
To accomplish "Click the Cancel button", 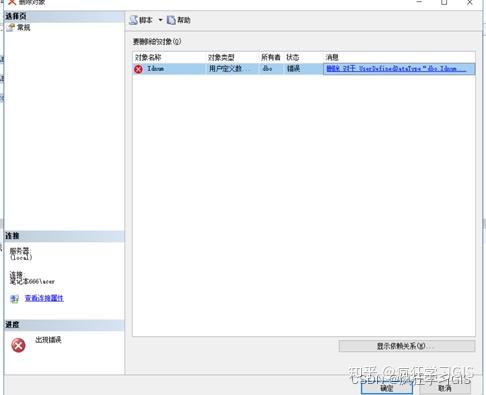I will pyautogui.click(x=445, y=388).
